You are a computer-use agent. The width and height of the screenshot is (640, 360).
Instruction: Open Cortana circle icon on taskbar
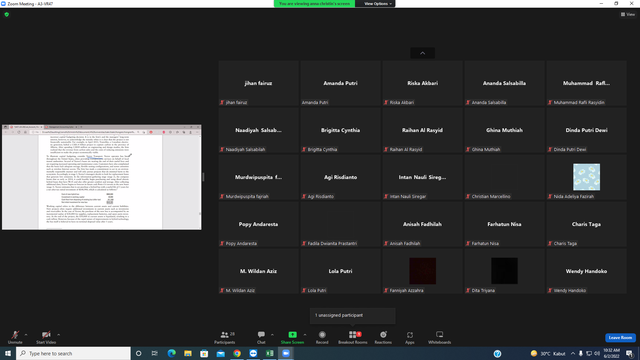[138, 353]
